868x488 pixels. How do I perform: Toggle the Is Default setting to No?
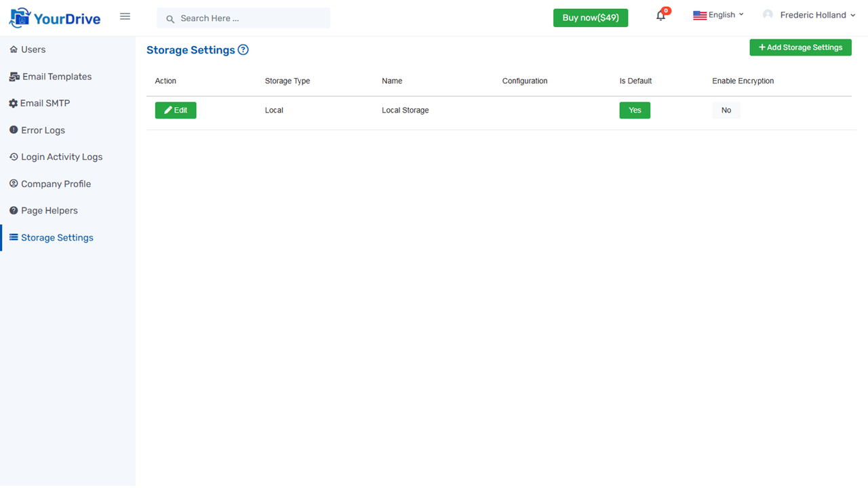(634, 110)
